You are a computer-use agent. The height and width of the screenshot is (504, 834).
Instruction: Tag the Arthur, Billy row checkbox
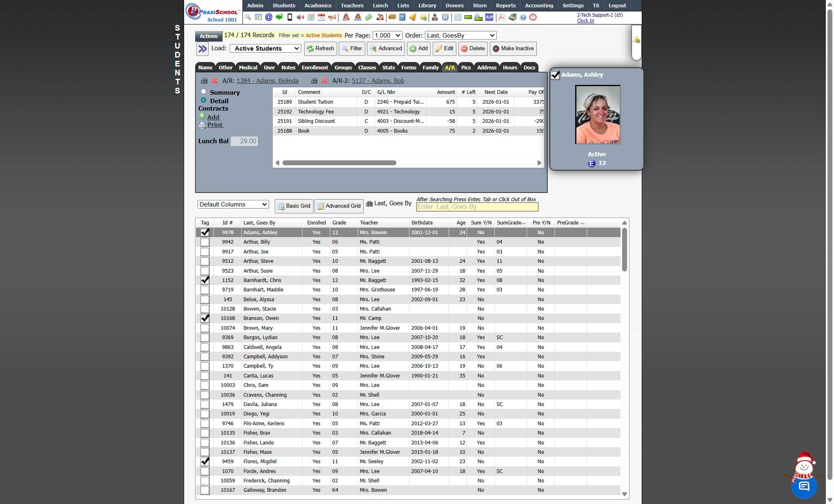point(205,242)
